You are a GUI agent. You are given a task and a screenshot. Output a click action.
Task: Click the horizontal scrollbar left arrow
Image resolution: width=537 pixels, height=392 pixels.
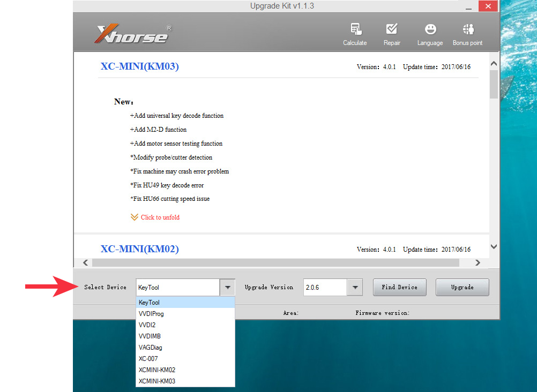tap(86, 262)
